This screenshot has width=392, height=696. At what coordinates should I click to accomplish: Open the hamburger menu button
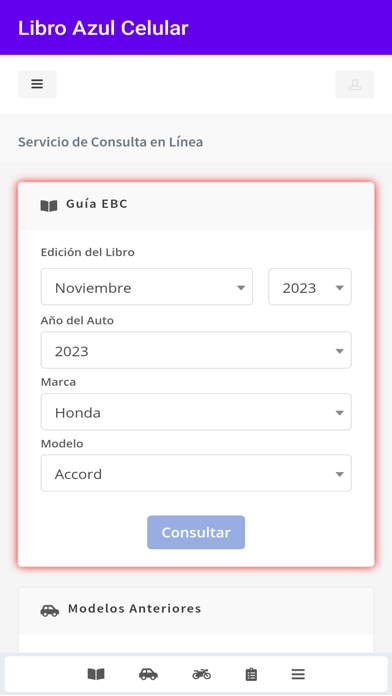[x=37, y=84]
